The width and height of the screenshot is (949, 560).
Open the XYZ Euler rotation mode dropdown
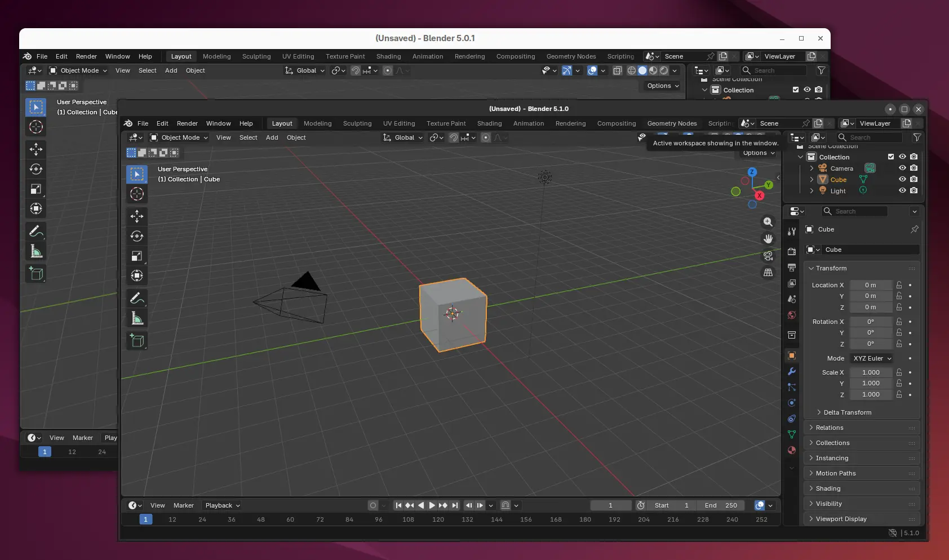872,358
